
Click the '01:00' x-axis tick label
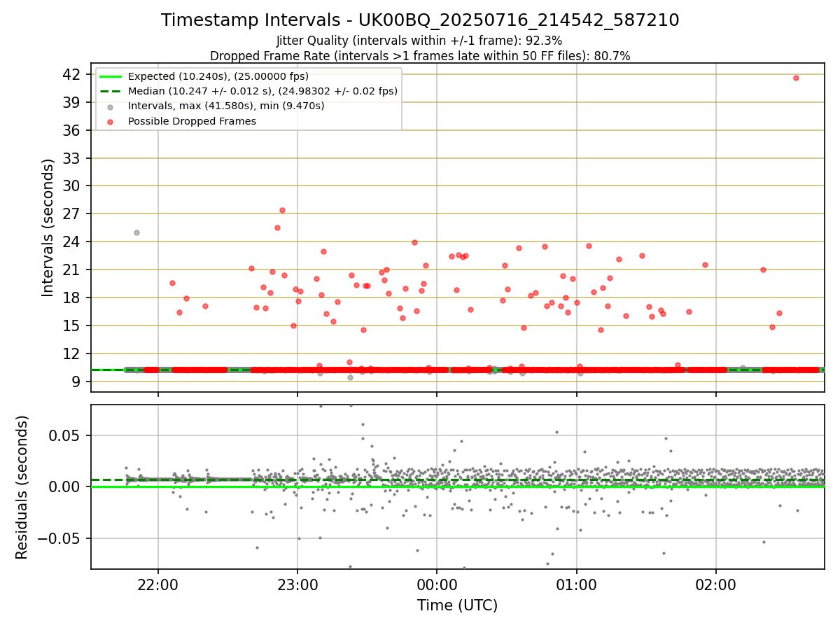tap(577, 584)
